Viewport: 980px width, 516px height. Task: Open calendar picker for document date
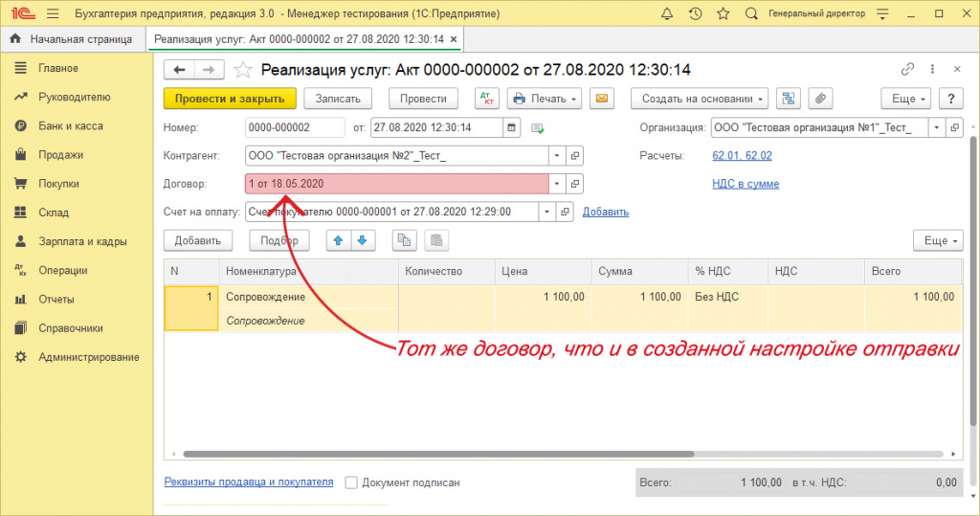pos(511,127)
